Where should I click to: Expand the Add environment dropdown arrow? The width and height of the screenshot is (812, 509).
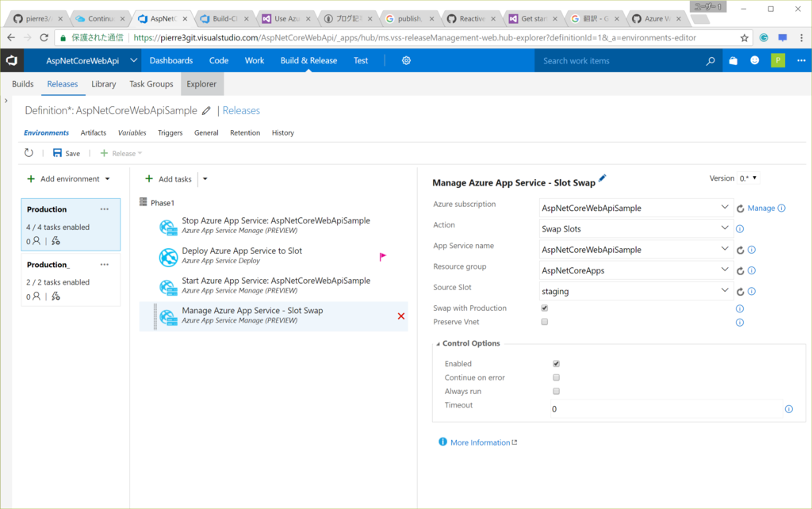[x=108, y=179]
